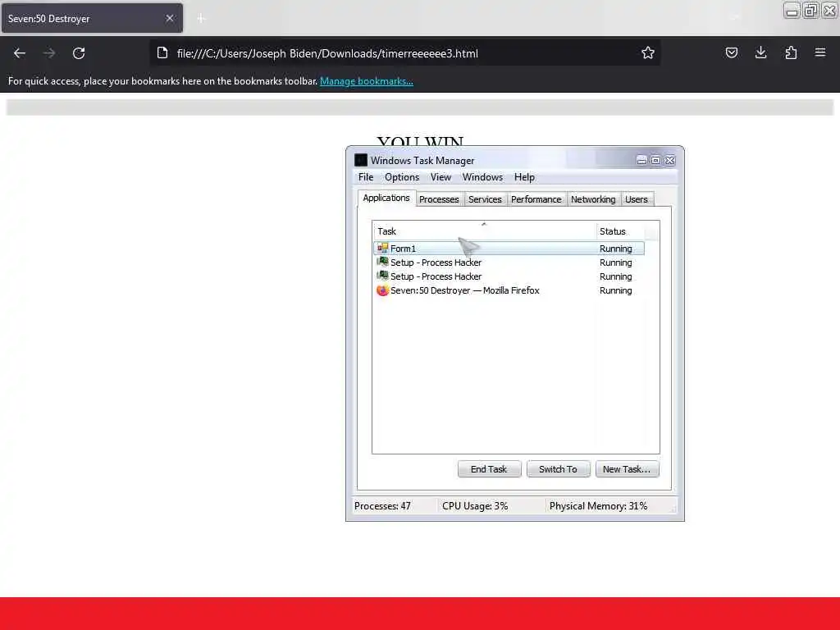The image size is (840, 630).
Task: Open a new Firefox tab
Action: point(201,19)
